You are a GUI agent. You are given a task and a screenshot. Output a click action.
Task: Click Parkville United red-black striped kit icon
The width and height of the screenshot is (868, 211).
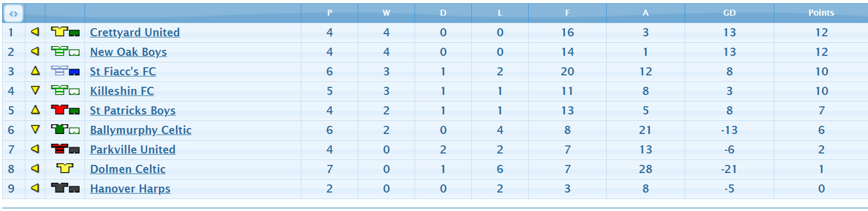pos(65,149)
